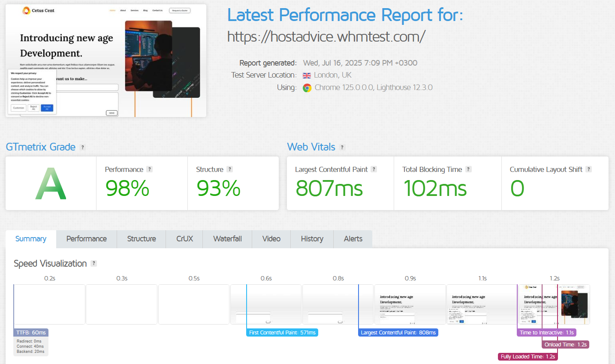Image resolution: width=615 pixels, height=364 pixels.
Task: Click the hostadvice.whmtest.com report link
Action: point(326,36)
